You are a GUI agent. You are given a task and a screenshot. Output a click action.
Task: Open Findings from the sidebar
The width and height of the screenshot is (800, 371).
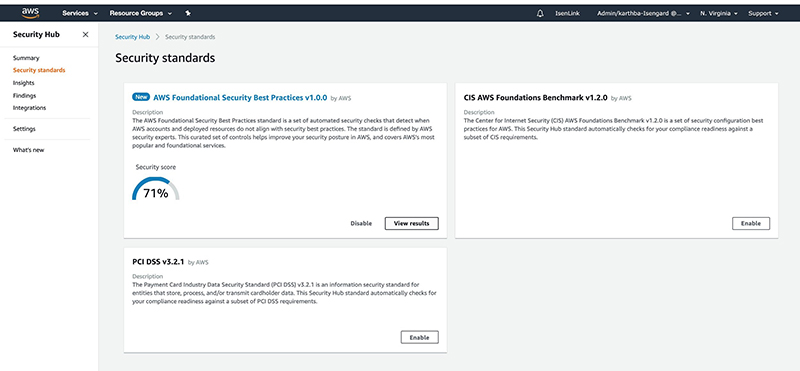pos(24,95)
